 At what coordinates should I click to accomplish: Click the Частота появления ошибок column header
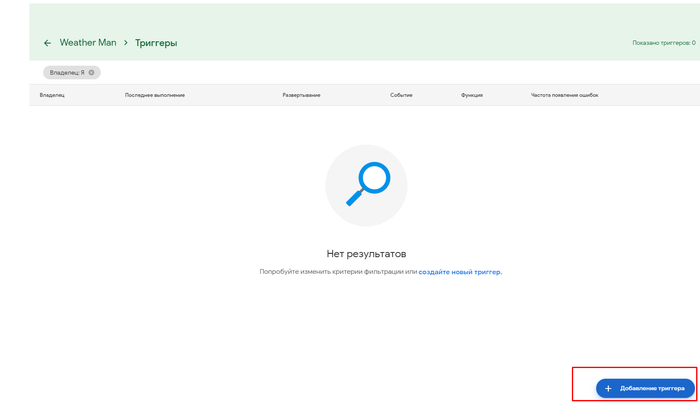point(565,95)
